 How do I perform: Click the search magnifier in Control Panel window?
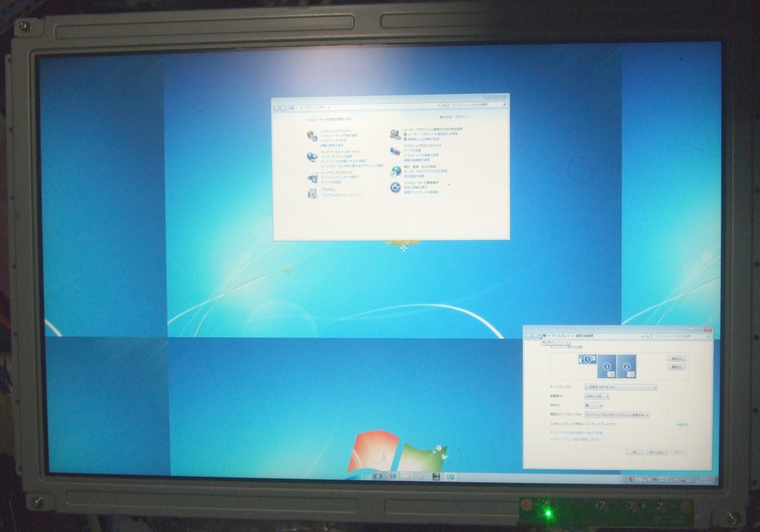(x=505, y=105)
